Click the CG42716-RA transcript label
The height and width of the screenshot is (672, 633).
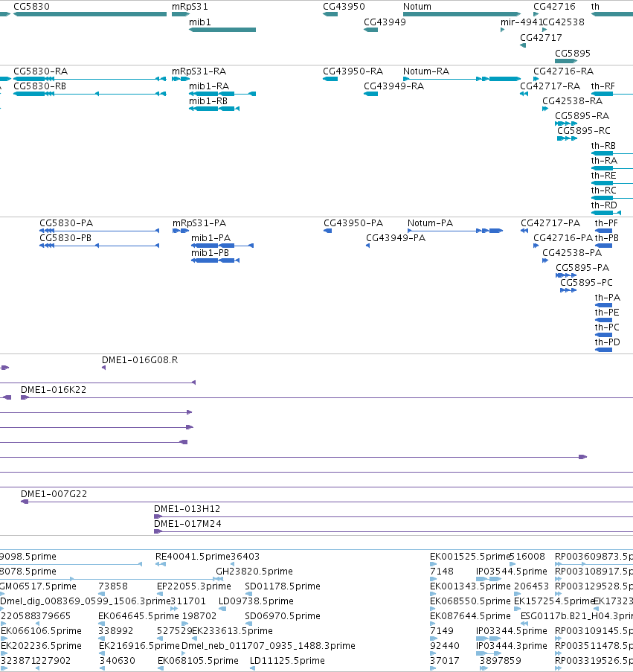tap(563, 71)
